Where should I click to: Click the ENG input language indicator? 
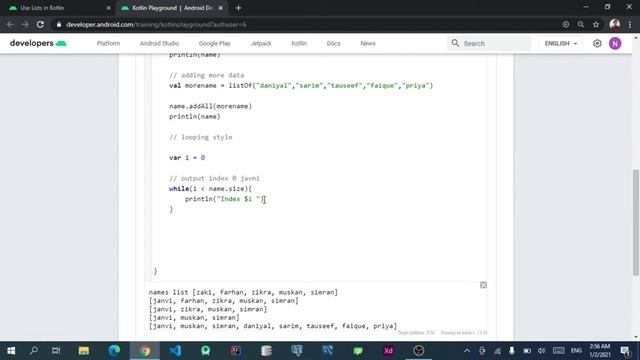click(576, 351)
